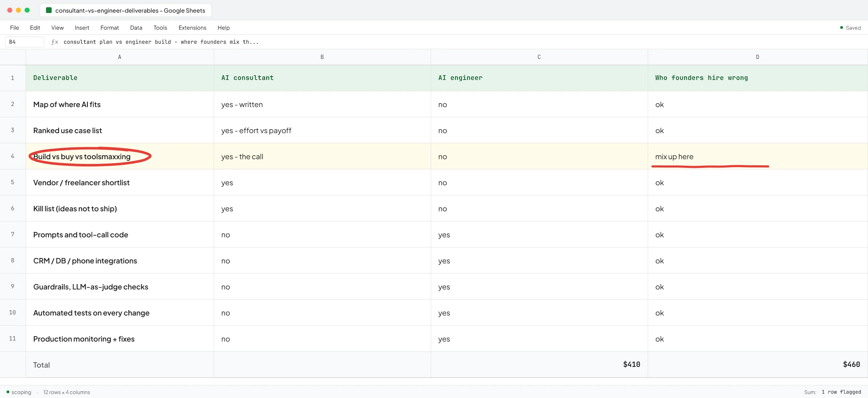This screenshot has width=868, height=398.
Task: Open the File menu
Action: click(14, 28)
